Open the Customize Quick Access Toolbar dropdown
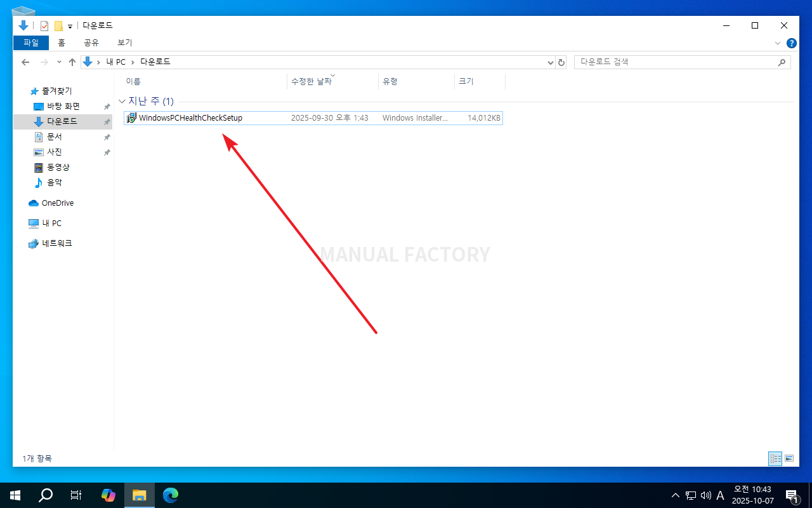 70,26
